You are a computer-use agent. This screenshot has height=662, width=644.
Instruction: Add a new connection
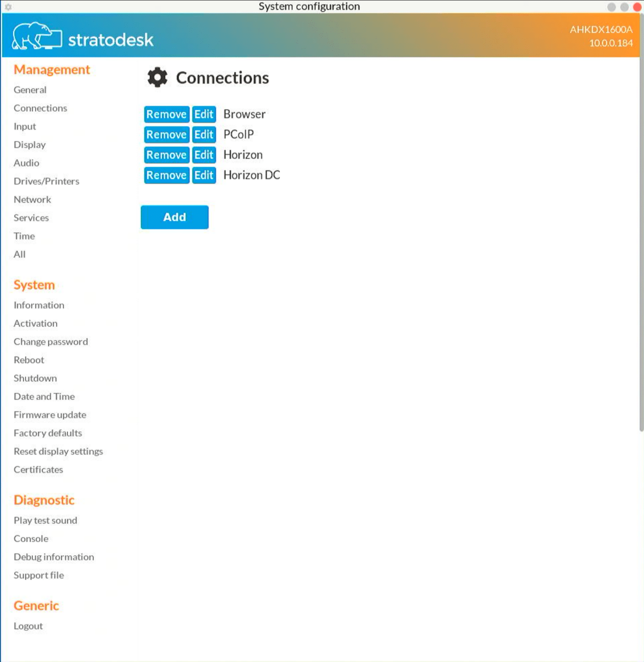pyautogui.click(x=175, y=217)
